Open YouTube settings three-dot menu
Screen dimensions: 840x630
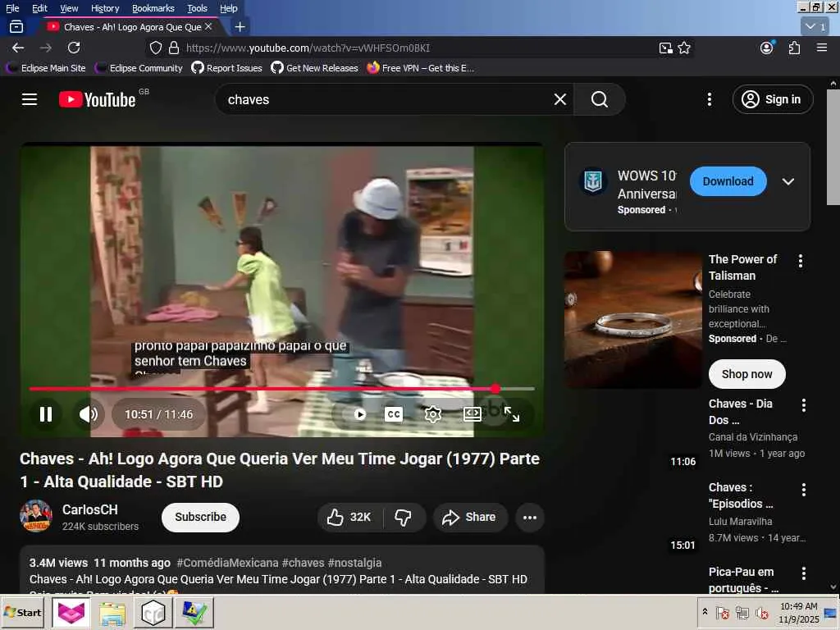(x=710, y=99)
